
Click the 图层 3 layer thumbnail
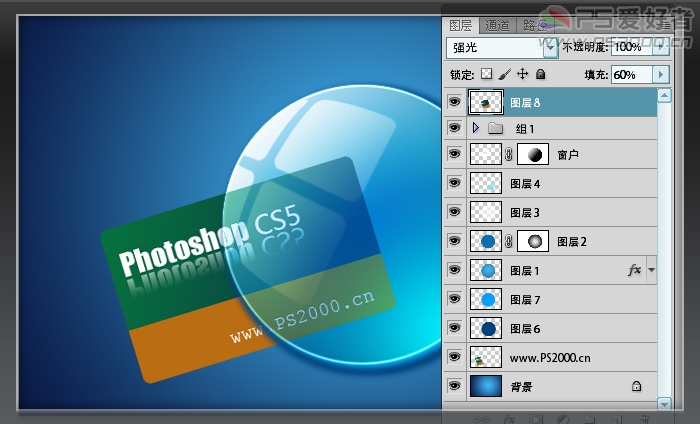486,212
